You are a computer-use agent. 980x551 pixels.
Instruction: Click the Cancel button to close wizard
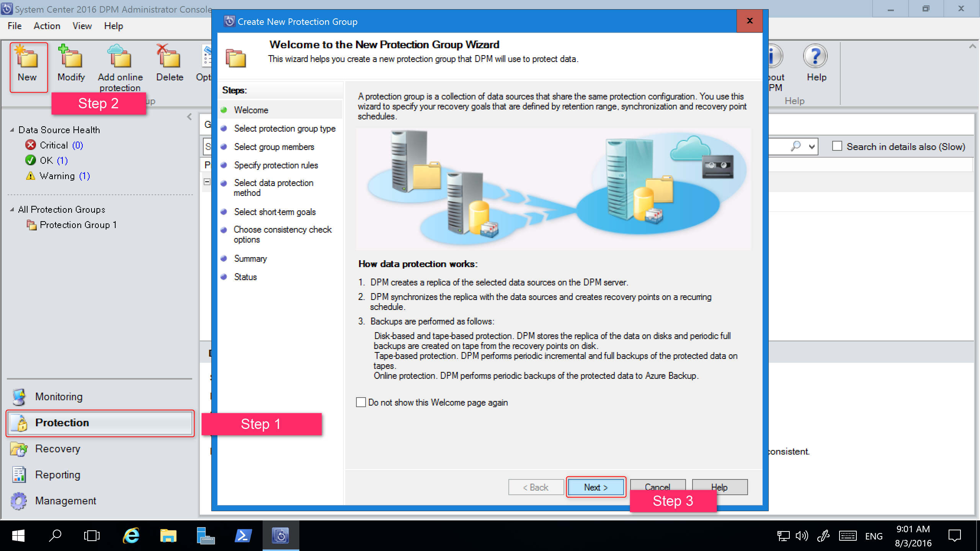point(656,487)
